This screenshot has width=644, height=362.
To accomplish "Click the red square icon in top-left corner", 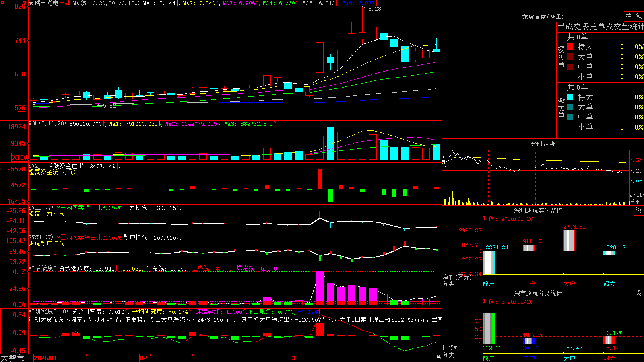I will tap(2, 2).
